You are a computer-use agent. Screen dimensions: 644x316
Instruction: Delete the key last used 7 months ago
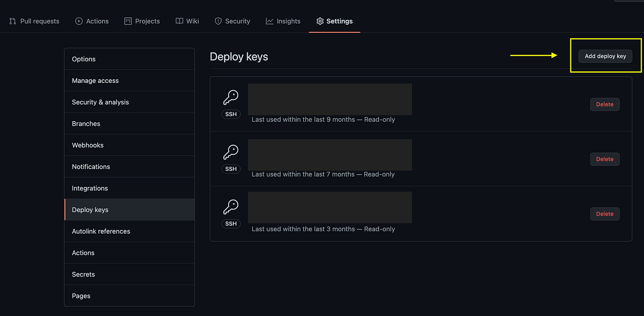[605, 159]
